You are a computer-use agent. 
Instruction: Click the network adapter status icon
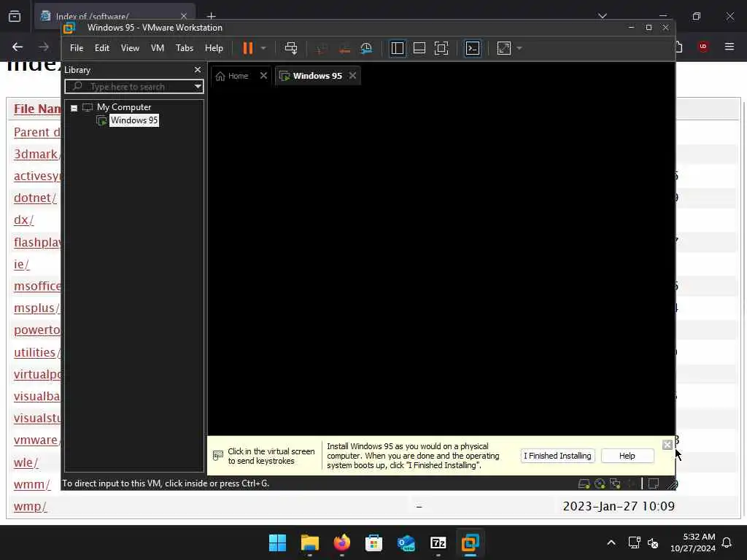(615, 484)
